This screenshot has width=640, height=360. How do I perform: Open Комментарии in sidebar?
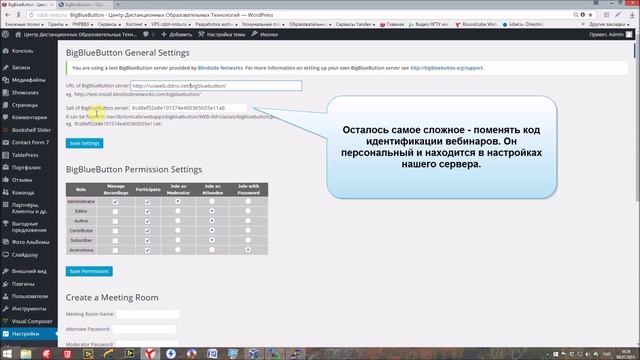[x=29, y=118]
